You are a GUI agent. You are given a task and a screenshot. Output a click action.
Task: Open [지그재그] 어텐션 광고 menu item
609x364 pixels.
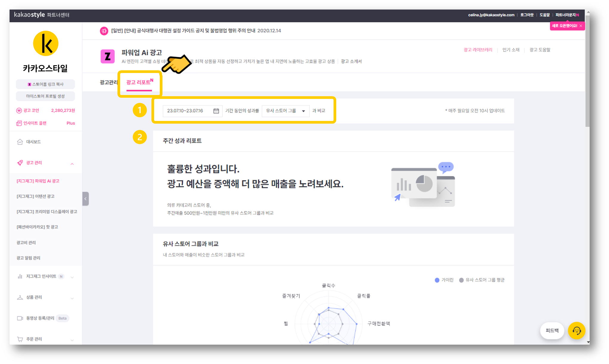[x=35, y=196]
